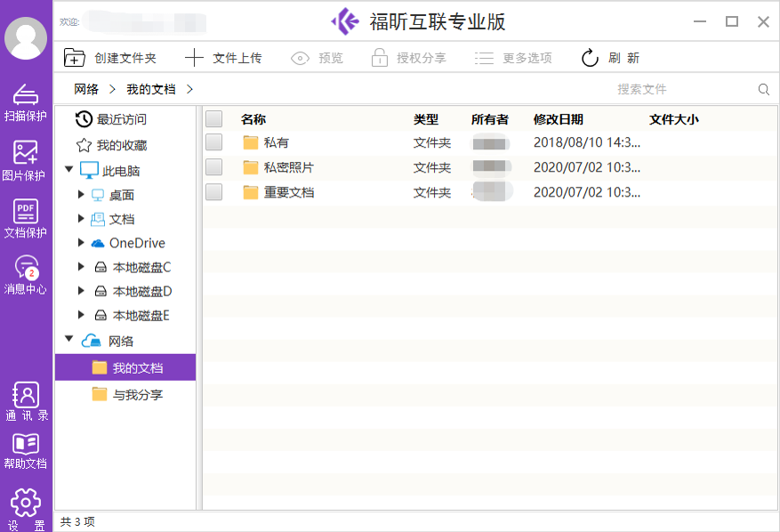
Task: Click the chevron after 我的文档 breadcrumb
Action: (x=189, y=89)
